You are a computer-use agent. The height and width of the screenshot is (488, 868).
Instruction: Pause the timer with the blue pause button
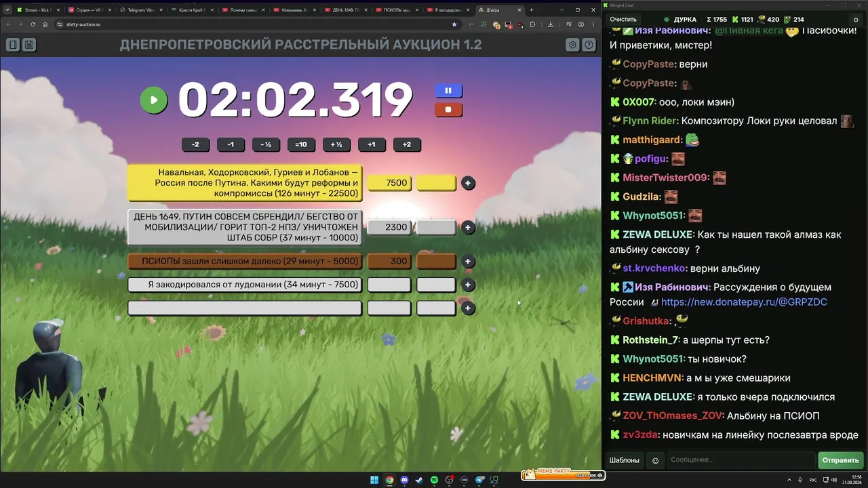pyautogui.click(x=448, y=90)
